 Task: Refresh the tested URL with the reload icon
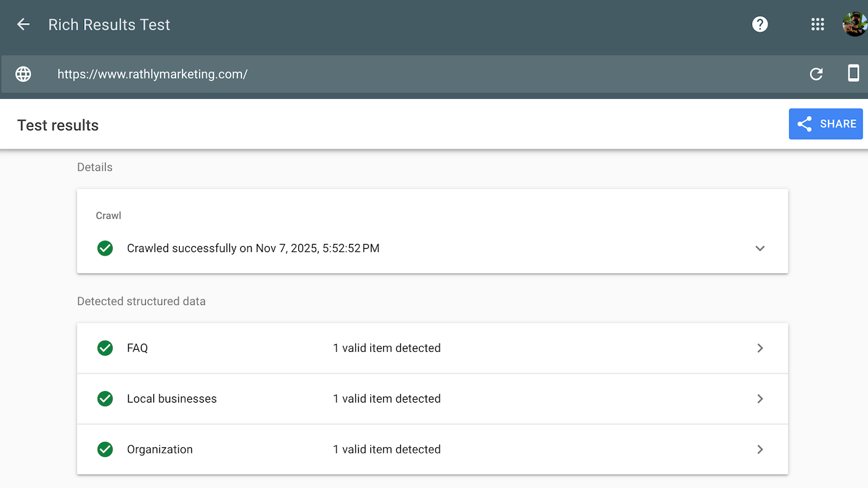[816, 74]
